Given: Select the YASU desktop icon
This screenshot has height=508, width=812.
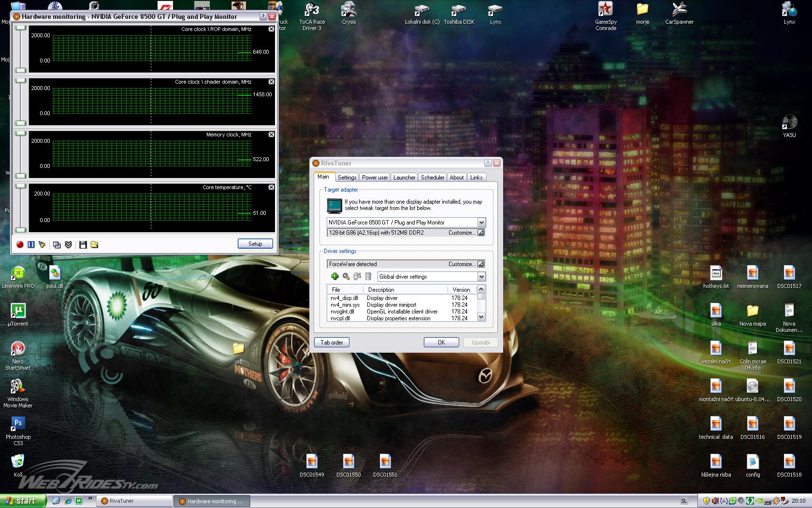Looking at the screenshot, I should tap(789, 126).
